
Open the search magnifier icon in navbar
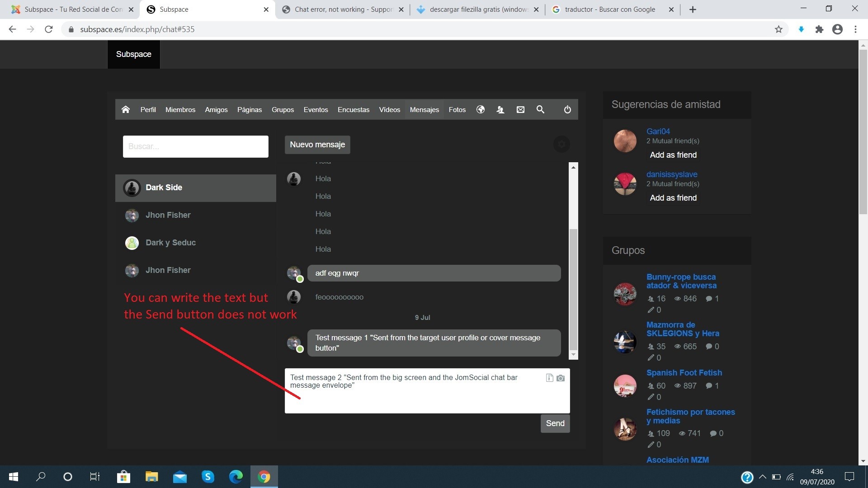point(540,109)
